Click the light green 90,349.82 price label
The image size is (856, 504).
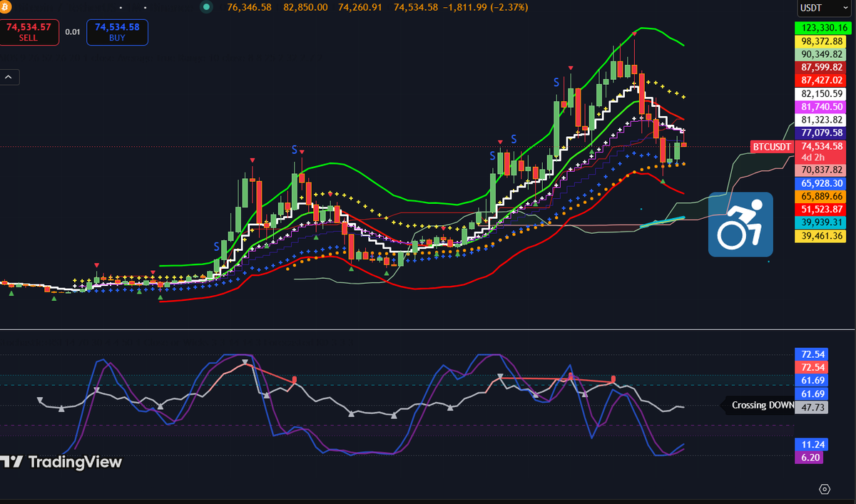click(x=822, y=54)
